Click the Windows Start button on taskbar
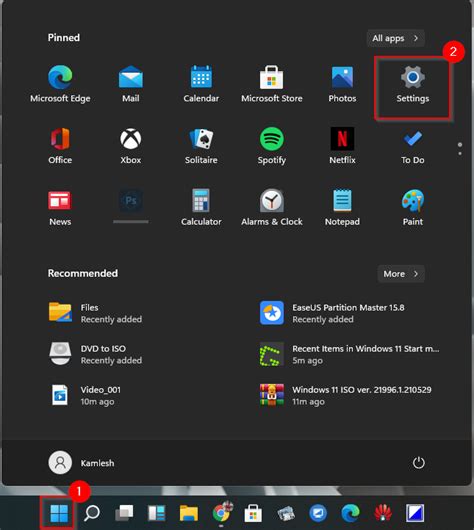 pos(59,513)
